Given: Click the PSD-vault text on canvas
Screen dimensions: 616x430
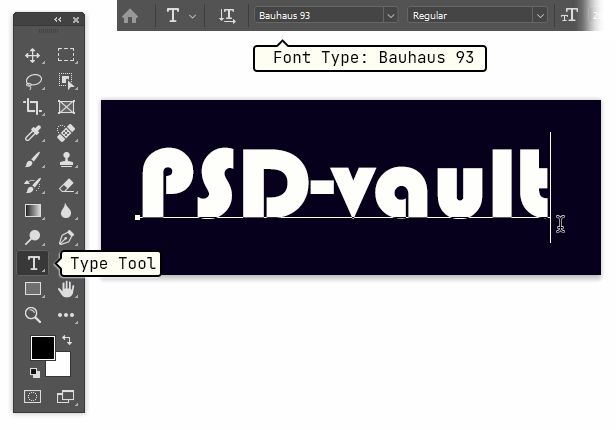Looking at the screenshot, I should pos(342,183).
